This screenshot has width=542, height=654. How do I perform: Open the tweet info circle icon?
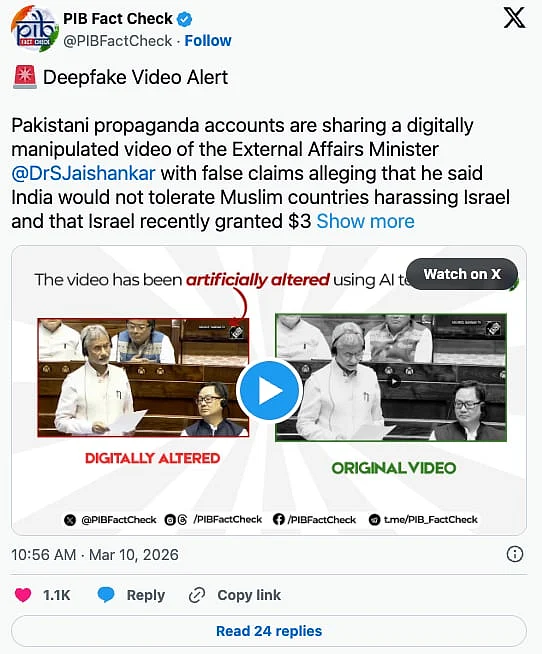click(514, 554)
